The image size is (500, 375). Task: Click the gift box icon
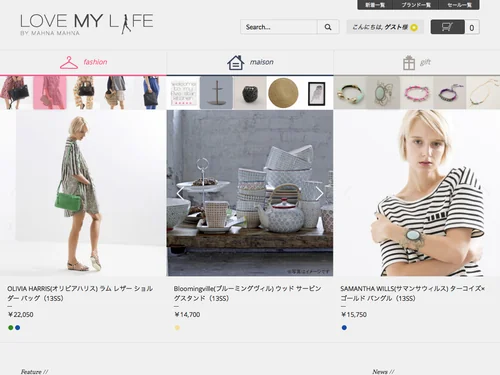coord(409,62)
